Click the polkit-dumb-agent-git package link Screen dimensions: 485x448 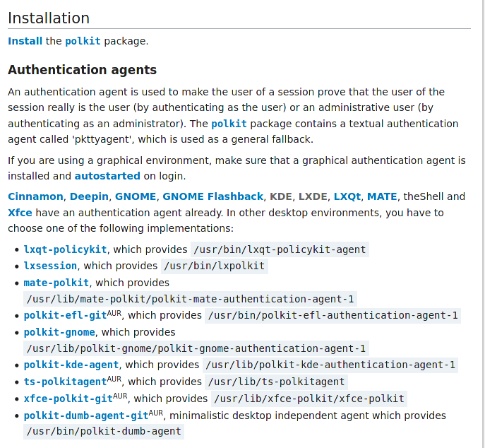(x=85, y=415)
